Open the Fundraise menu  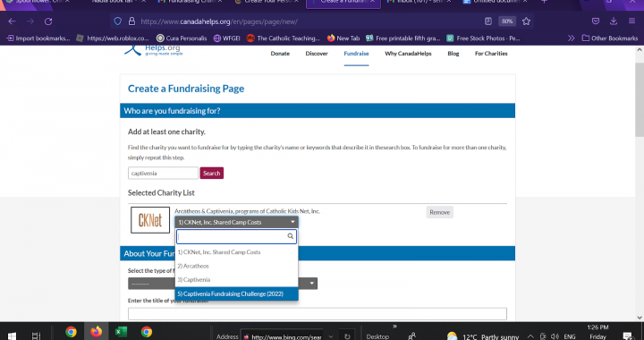356,54
